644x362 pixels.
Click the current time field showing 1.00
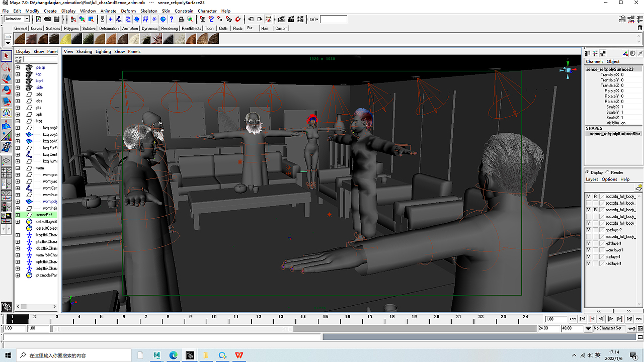pos(555,319)
